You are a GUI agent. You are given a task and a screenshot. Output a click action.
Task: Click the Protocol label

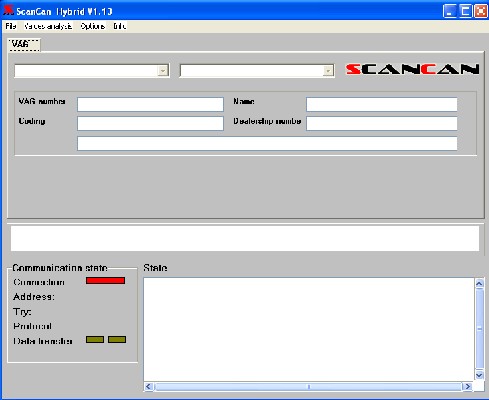pos(33,326)
